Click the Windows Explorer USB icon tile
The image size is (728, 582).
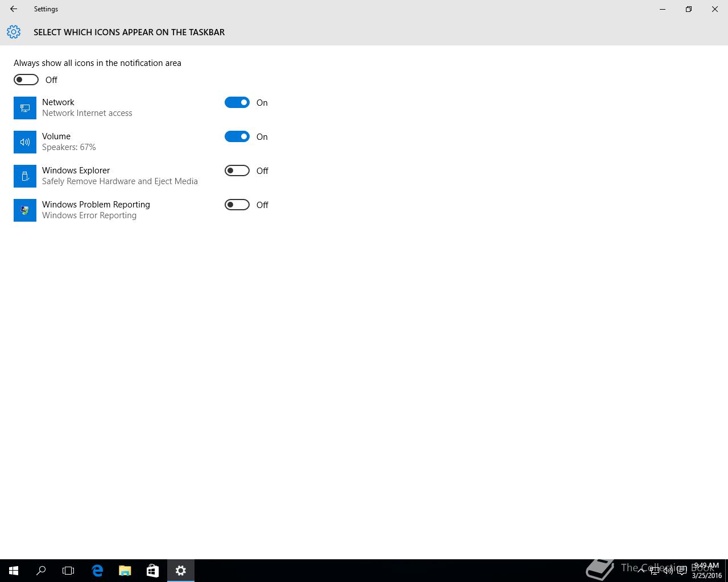(x=25, y=176)
